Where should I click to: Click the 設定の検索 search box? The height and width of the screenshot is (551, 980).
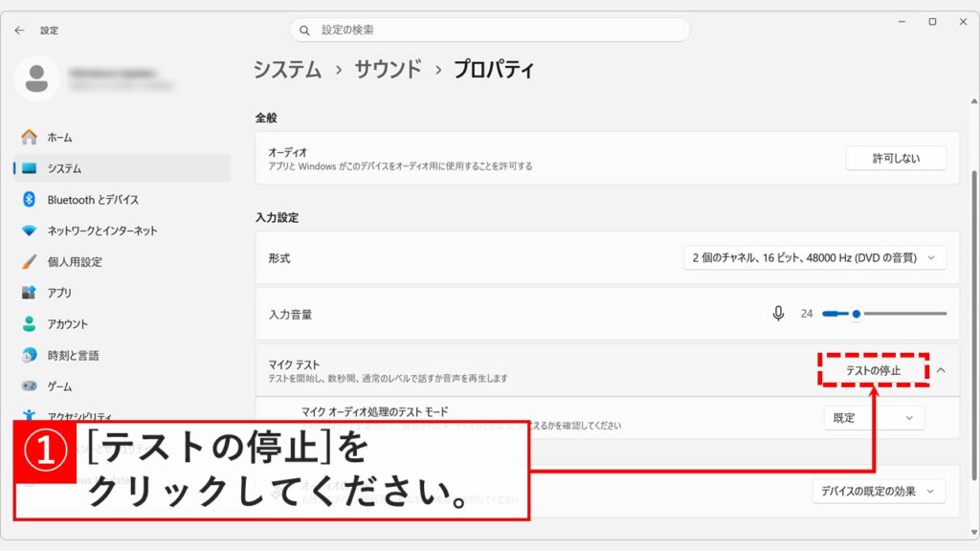[488, 29]
